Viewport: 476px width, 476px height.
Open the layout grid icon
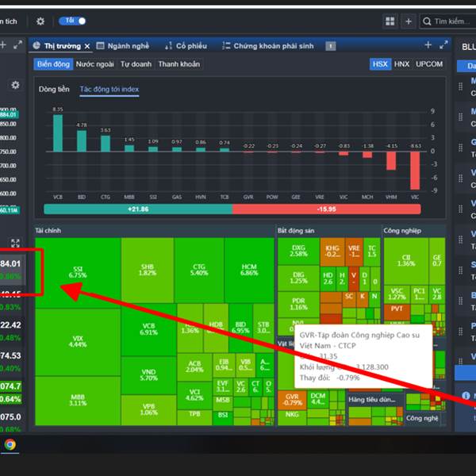(390, 21)
